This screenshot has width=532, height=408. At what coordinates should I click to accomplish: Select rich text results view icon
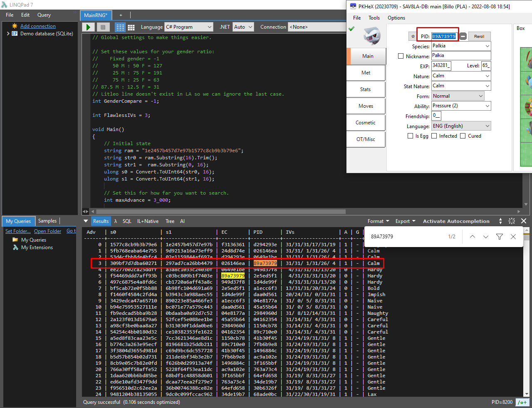120,27
